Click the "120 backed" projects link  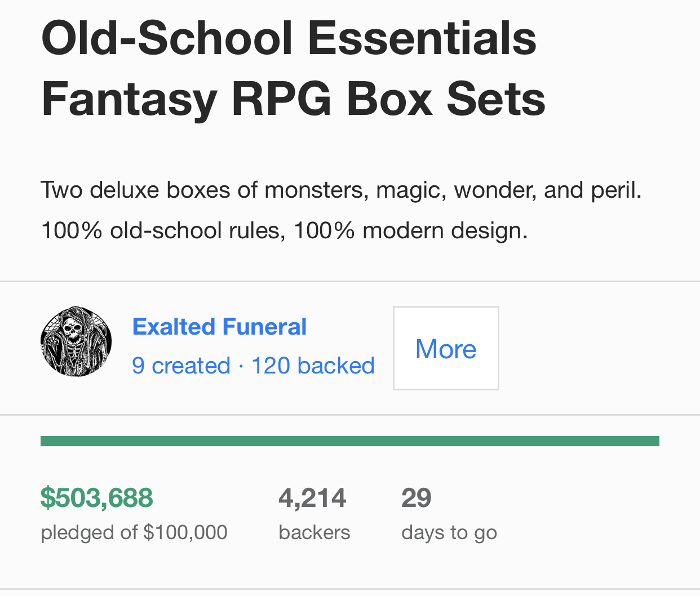(313, 366)
